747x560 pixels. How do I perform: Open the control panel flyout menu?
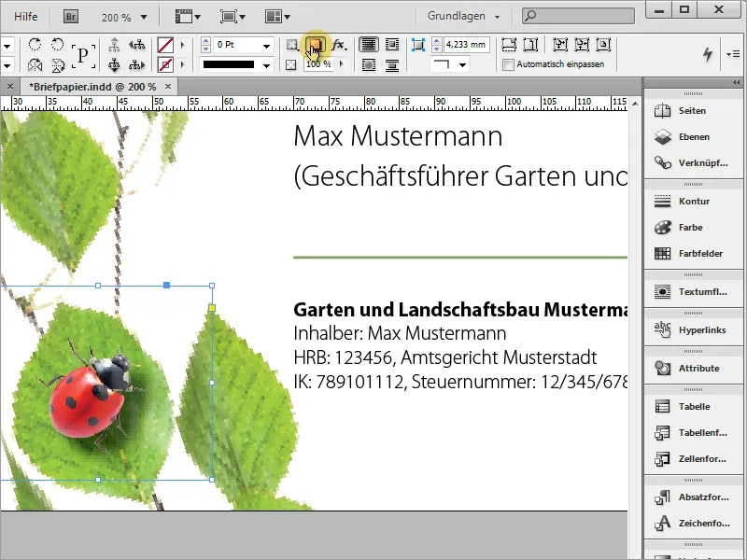(x=733, y=54)
